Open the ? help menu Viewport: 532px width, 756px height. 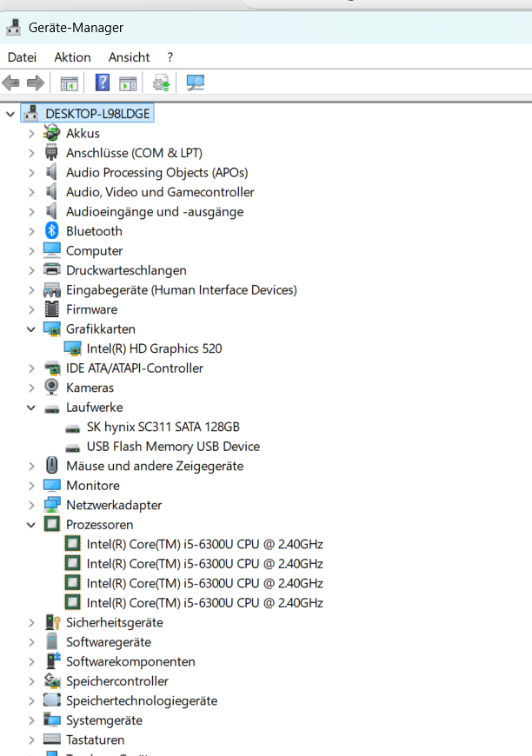coord(170,56)
